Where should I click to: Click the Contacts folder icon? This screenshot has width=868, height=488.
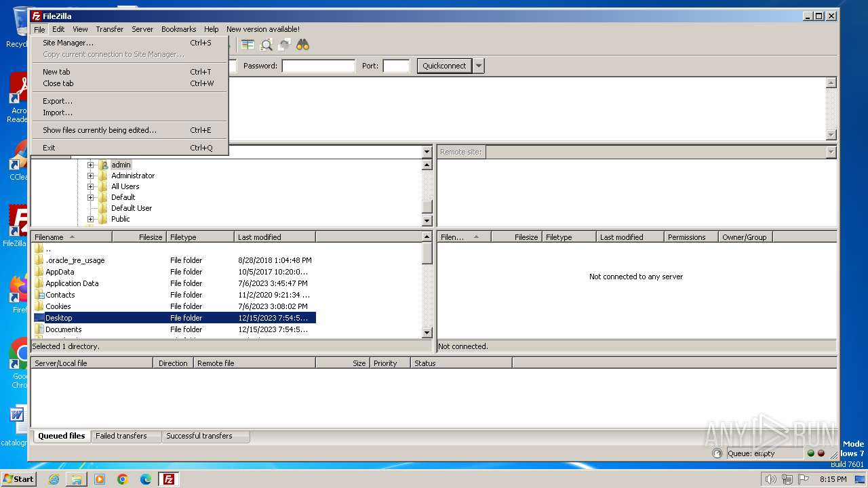(x=39, y=295)
